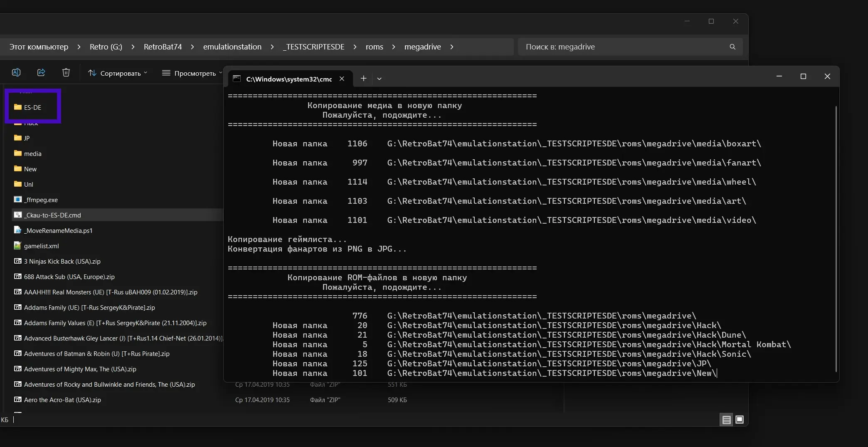Click the Share icon in Explorer toolbar

[41, 73]
